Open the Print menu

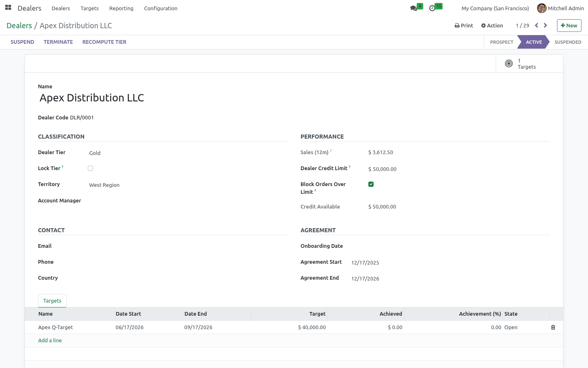(x=464, y=25)
